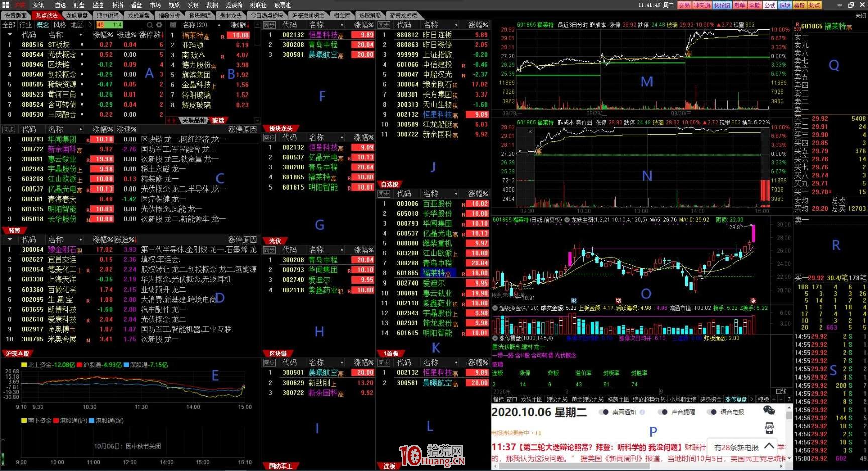Click the 关闭 button at top right
This screenshot has width=868, height=471.
[x=861, y=15]
